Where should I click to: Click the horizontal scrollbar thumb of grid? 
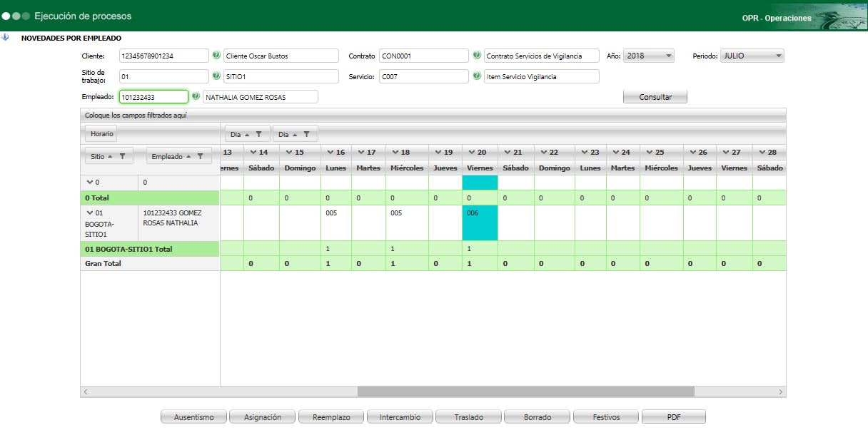click(x=525, y=392)
